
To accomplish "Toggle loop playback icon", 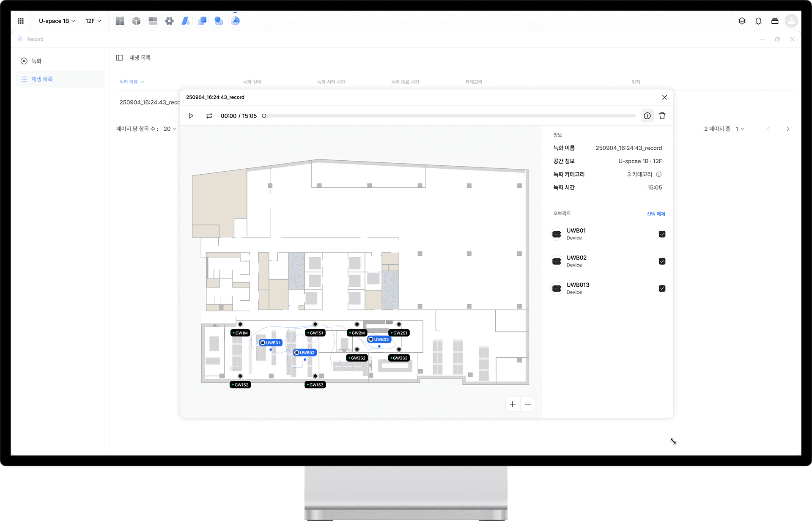I will [209, 116].
